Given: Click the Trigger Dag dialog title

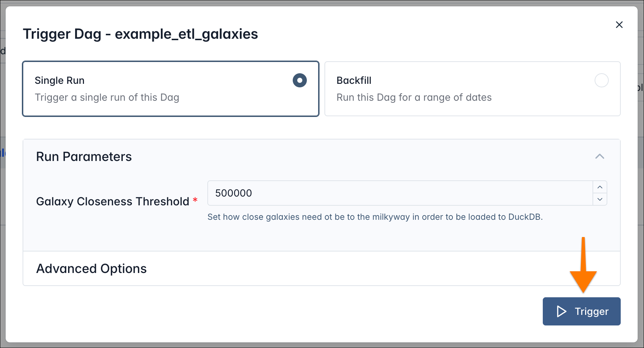Looking at the screenshot, I should pyautogui.click(x=140, y=34).
